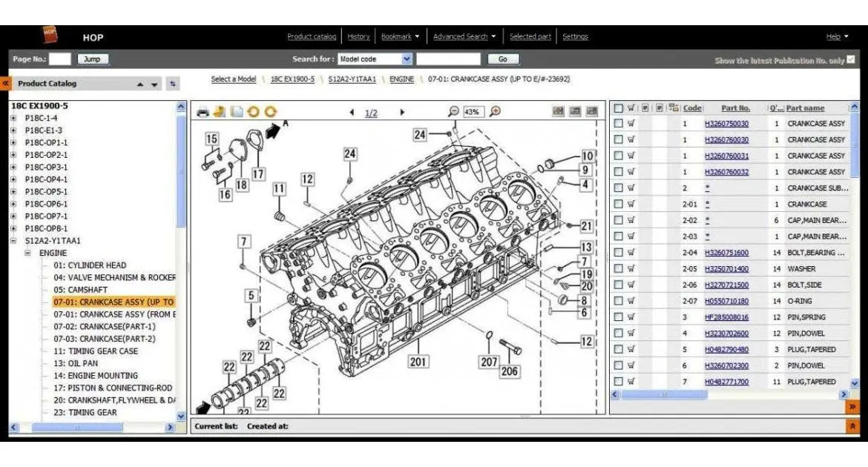Open the Selected part menu item
Viewport: 868px width, 467px height.
530,36
